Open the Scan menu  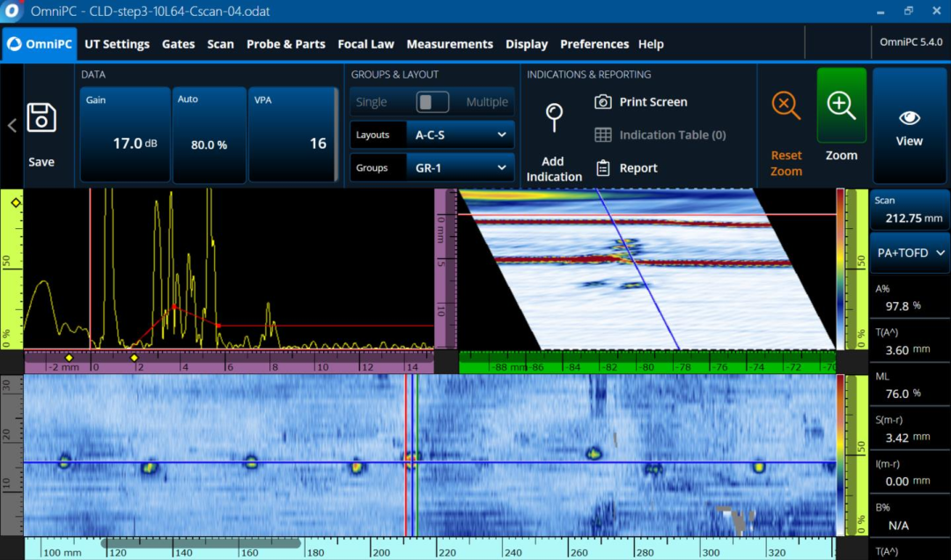220,44
